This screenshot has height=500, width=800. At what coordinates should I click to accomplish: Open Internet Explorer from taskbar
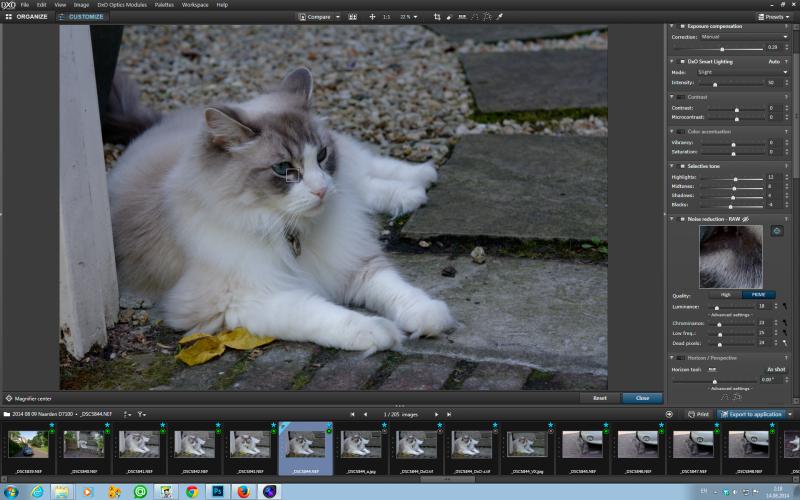click(x=37, y=491)
